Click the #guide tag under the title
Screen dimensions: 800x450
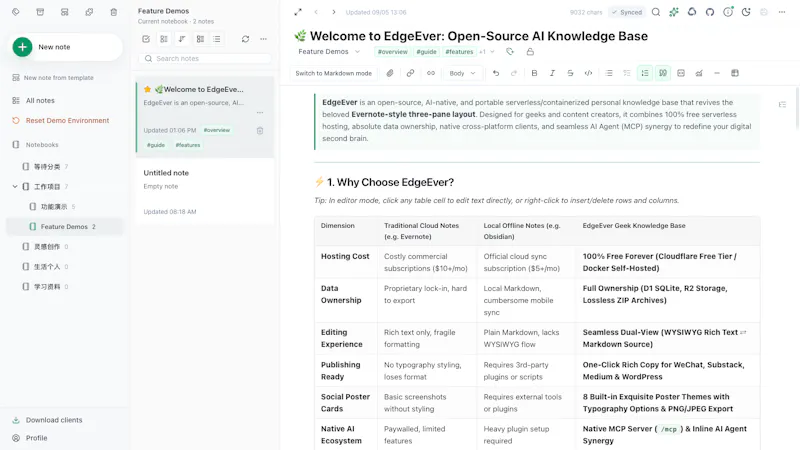pyautogui.click(x=426, y=52)
